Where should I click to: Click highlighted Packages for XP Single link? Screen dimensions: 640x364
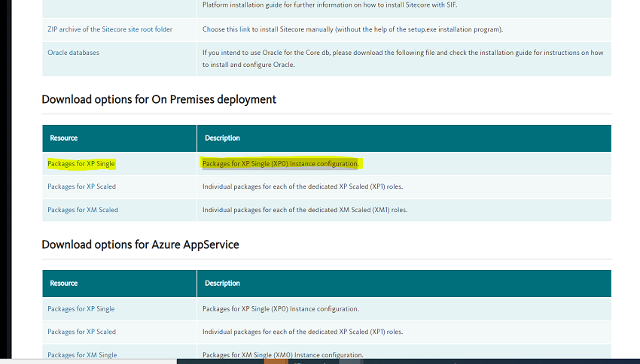click(81, 163)
